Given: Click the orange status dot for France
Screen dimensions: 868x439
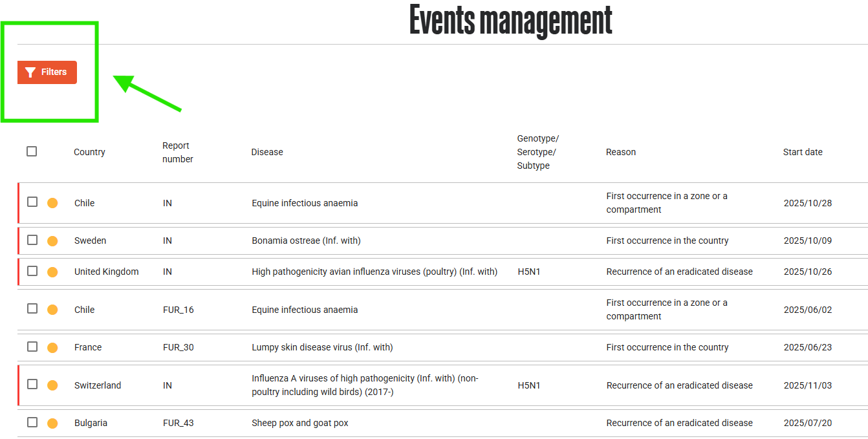Looking at the screenshot, I should pyautogui.click(x=52, y=348).
